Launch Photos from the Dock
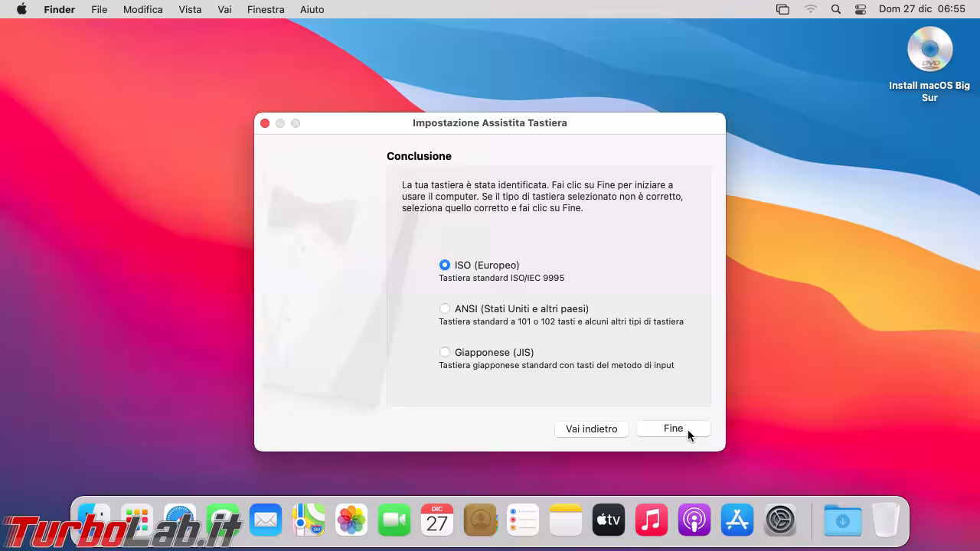The width and height of the screenshot is (980, 551). (351, 520)
